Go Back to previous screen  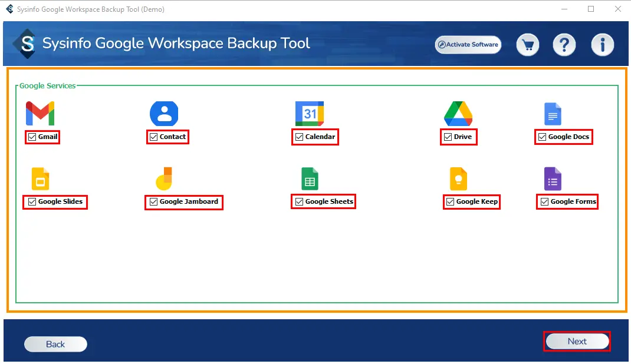pos(55,345)
